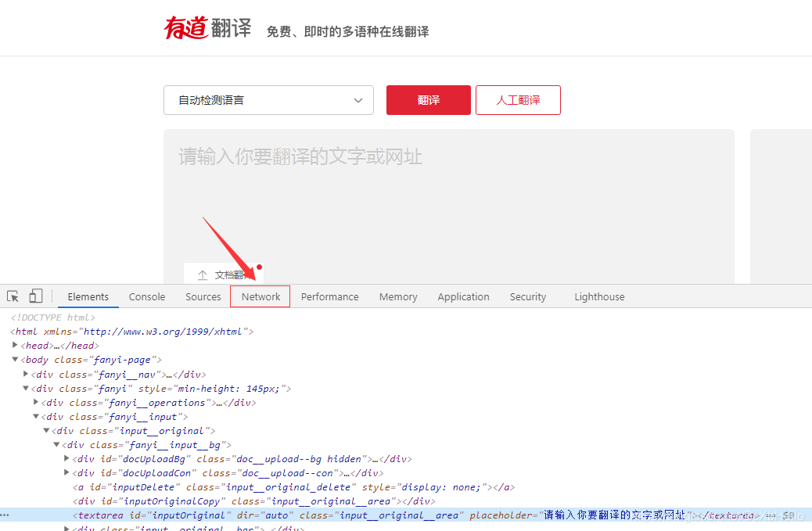Click the document upload arrow icon
Viewport: 812px width, 531px height.
pyautogui.click(x=203, y=274)
